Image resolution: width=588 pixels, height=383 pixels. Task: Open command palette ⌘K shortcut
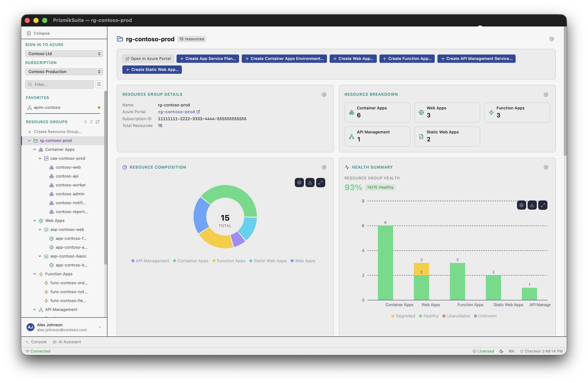pos(512,351)
